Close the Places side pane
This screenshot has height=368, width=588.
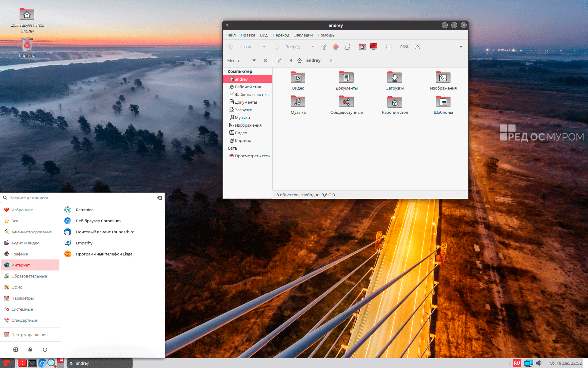pos(265,60)
